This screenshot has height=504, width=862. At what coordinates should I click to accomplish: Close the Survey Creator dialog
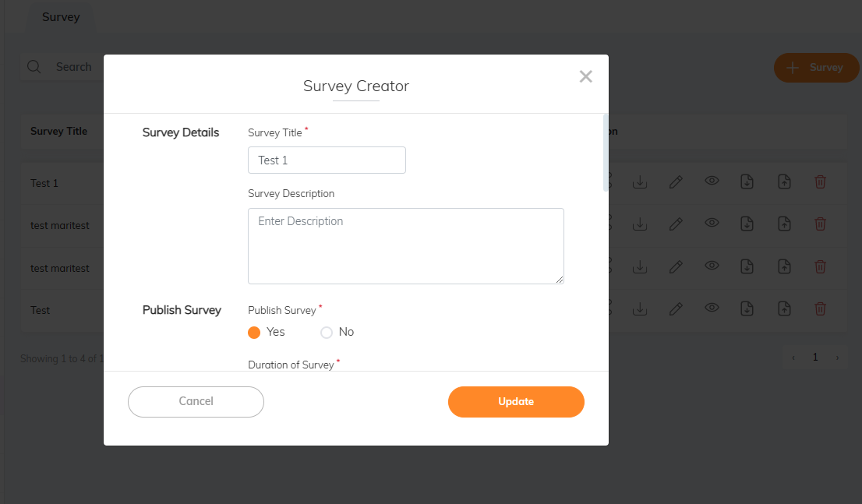[x=586, y=76]
